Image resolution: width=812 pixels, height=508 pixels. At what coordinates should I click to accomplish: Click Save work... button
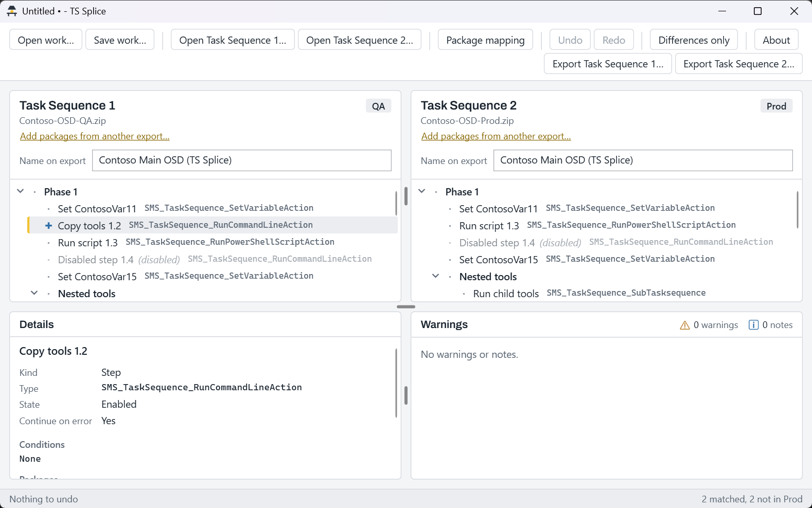pyautogui.click(x=120, y=40)
